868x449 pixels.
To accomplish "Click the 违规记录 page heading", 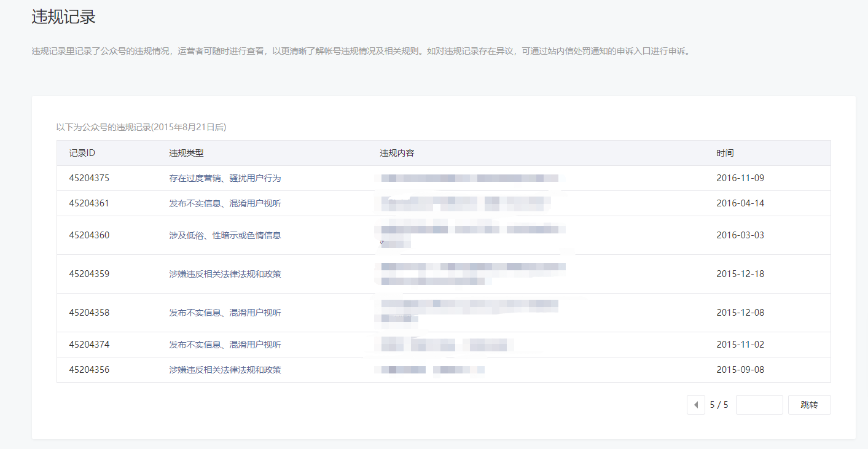I will 63,17.
